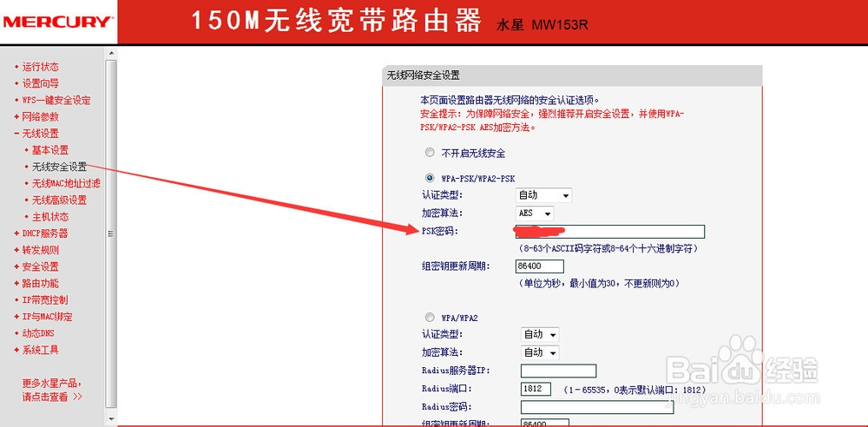Click the MERCURY logo
This screenshot has width=868, height=427.
[57, 23]
